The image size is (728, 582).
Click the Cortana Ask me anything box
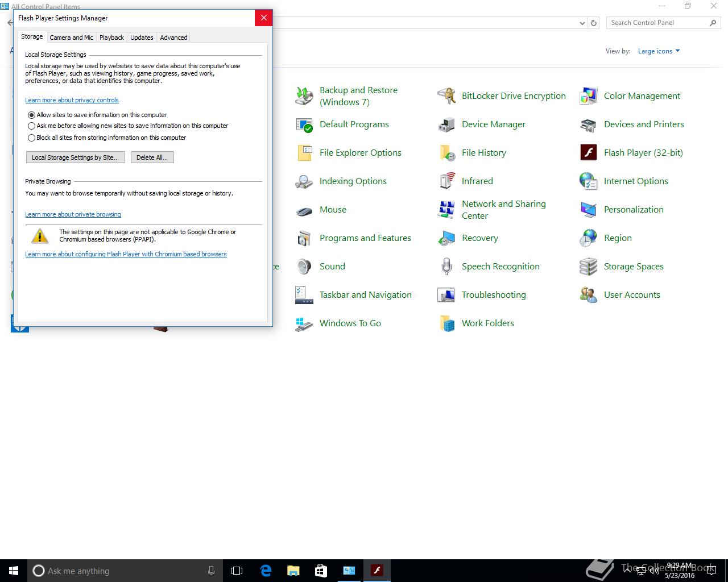(125, 571)
